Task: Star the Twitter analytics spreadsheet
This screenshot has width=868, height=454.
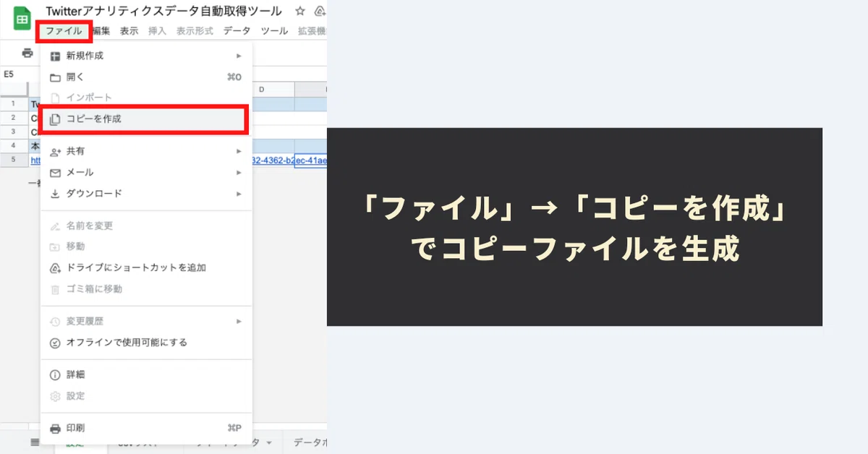Action: coord(300,12)
